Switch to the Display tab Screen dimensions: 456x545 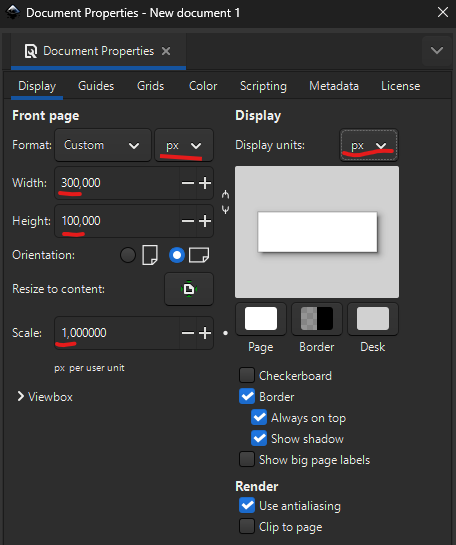point(37,86)
